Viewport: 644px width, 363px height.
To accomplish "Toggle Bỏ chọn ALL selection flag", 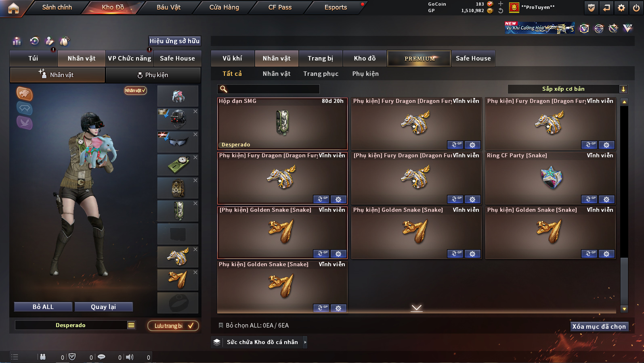I will [221, 325].
